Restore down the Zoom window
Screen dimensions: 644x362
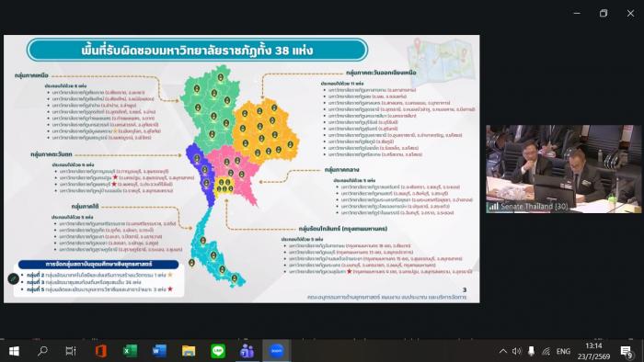click(604, 14)
